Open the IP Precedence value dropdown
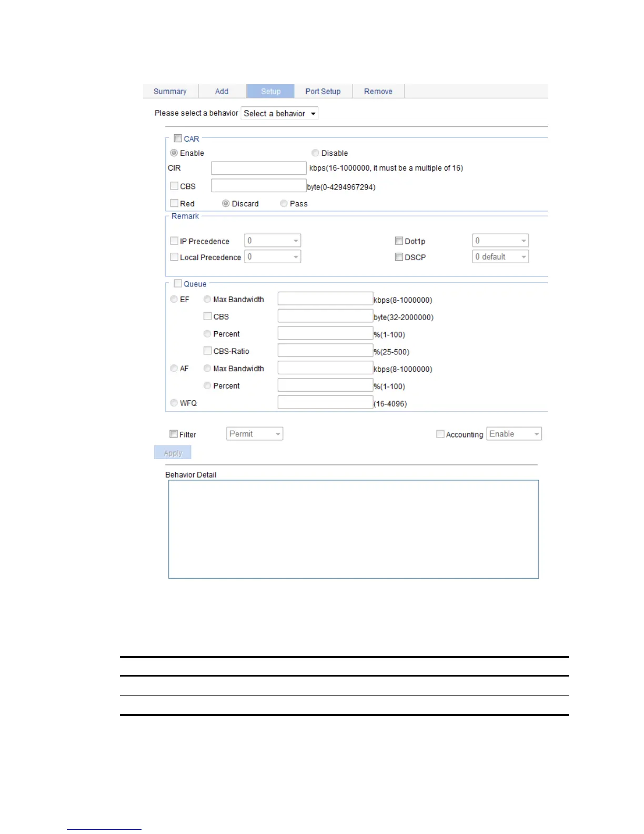The width and height of the screenshot is (644, 834). [273, 241]
